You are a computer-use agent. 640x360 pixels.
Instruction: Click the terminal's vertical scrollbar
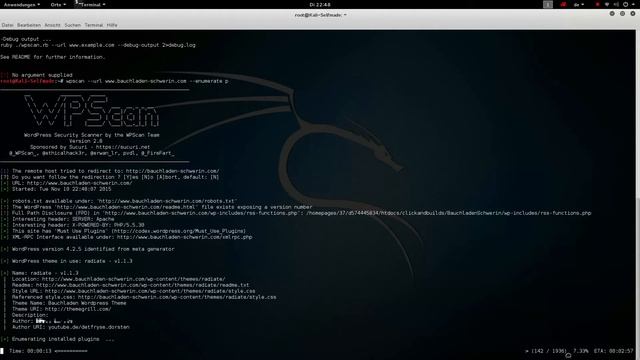tap(638, 194)
